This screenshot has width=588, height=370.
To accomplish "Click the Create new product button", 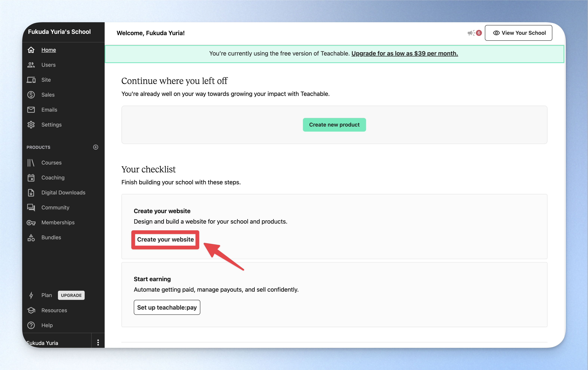I will coord(334,125).
